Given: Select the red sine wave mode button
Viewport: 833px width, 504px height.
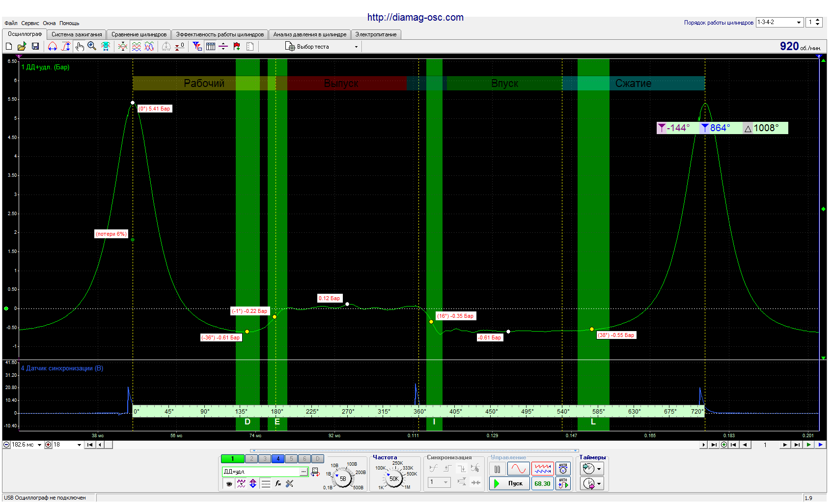Looking at the screenshot, I should tap(519, 469).
